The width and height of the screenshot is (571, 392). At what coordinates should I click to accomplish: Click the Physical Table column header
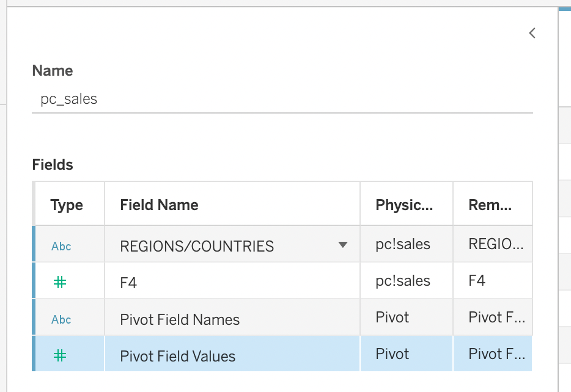pyautogui.click(x=404, y=205)
